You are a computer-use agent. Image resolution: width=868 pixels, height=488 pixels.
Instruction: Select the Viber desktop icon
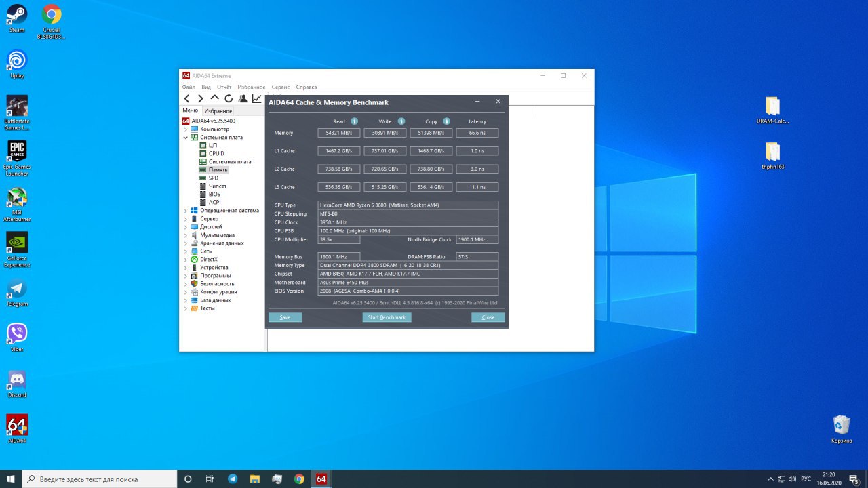coord(17,338)
